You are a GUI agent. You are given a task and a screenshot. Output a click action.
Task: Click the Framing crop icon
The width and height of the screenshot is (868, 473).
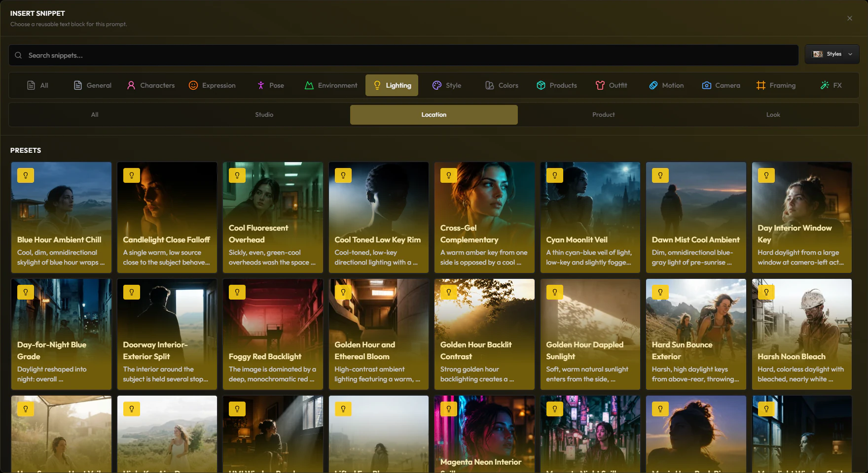tap(761, 85)
